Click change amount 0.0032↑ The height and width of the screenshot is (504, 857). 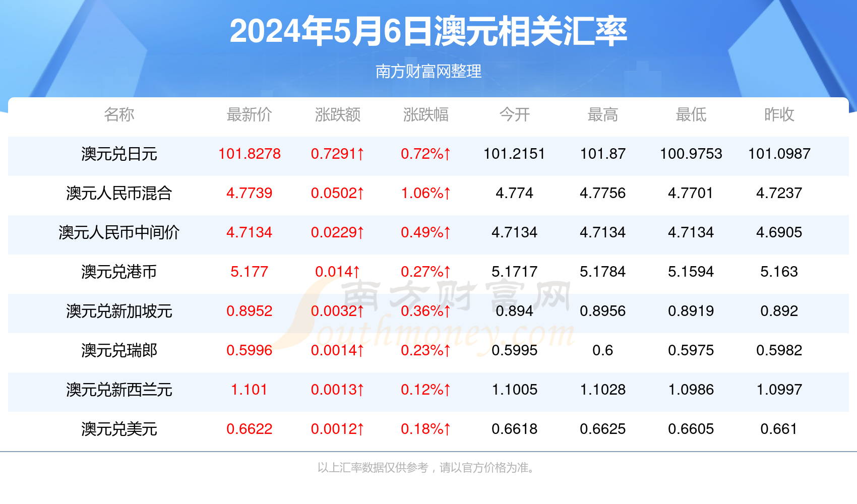[337, 311]
